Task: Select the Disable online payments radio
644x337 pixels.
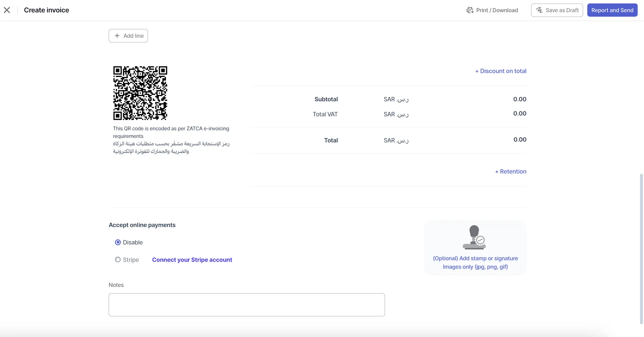Action: point(118,242)
